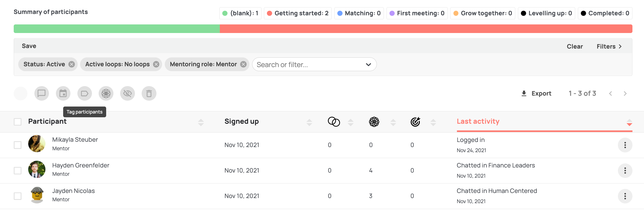Open the Tag participants label icon
This screenshot has height=212, width=644.
coord(85,93)
